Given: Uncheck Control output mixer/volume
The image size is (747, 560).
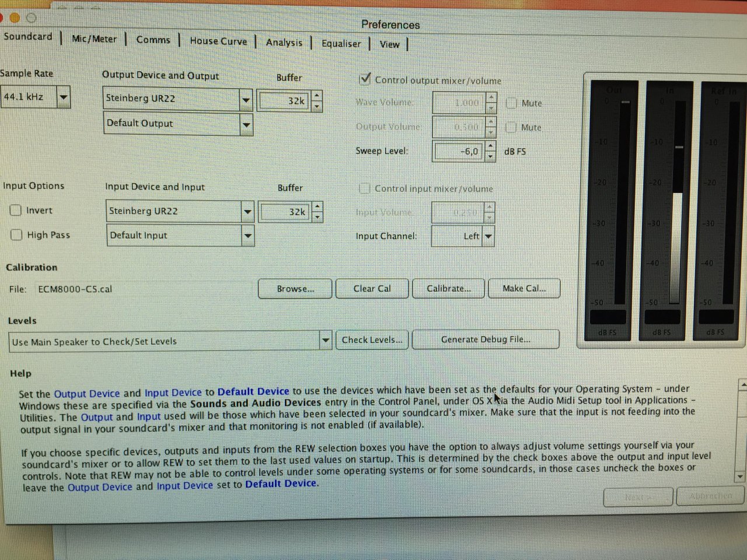Looking at the screenshot, I should coord(365,78).
